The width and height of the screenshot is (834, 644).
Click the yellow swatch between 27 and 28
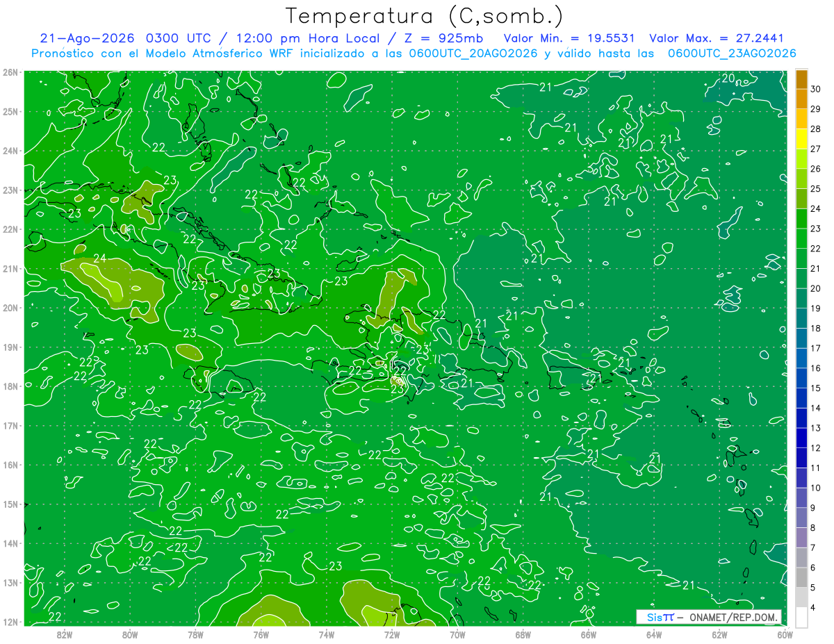click(x=801, y=140)
